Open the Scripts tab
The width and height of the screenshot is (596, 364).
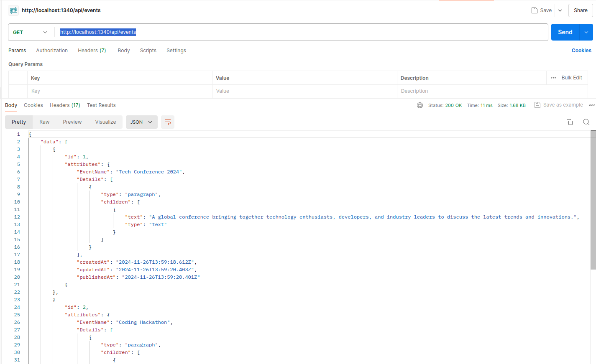click(x=148, y=50)
